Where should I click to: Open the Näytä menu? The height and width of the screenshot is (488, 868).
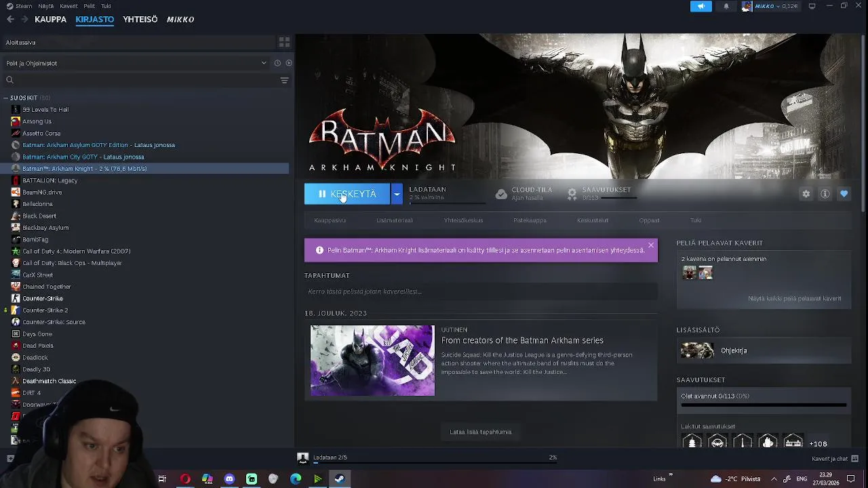click(45, 6)
